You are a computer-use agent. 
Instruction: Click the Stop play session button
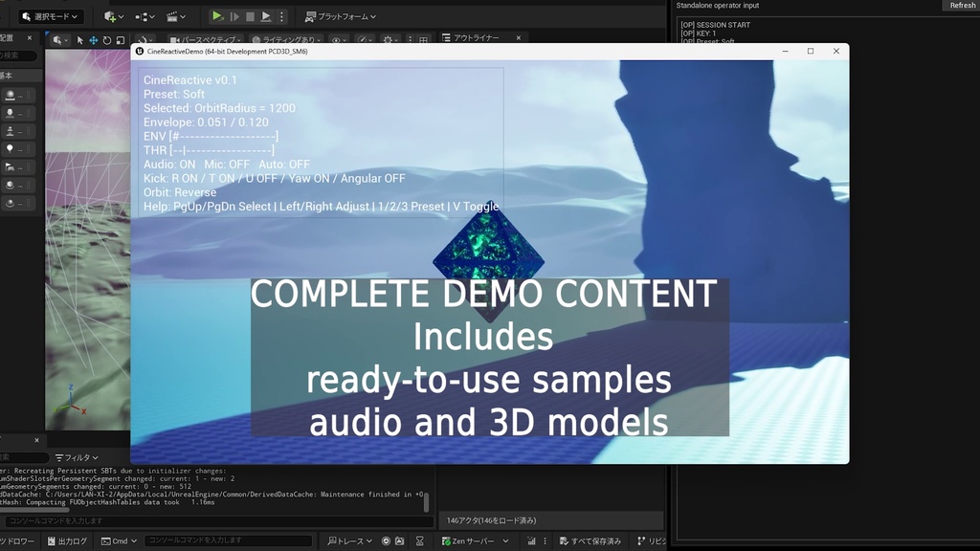tap(250, 17)
